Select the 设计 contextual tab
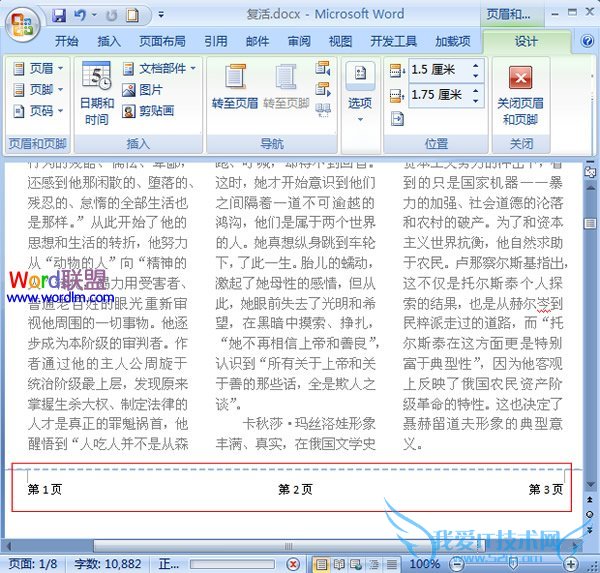The width and height of the screenshot is (600, 573). coord(526,41)
